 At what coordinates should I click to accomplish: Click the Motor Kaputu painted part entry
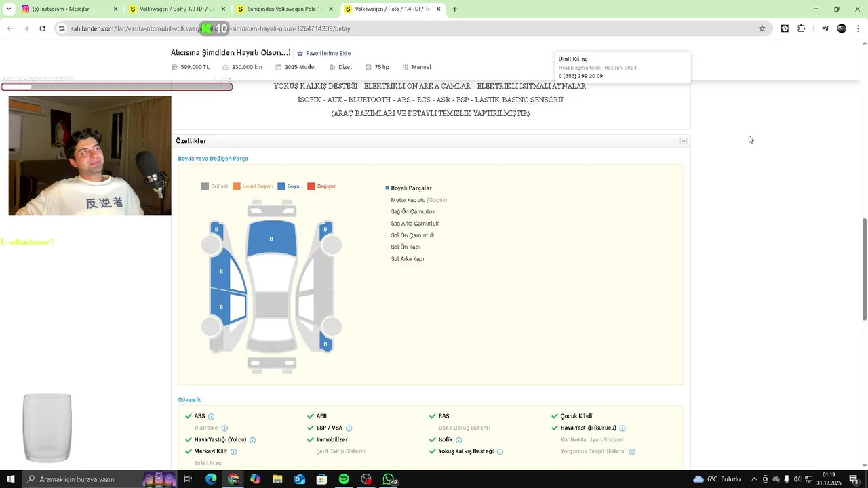coord(418,200)
